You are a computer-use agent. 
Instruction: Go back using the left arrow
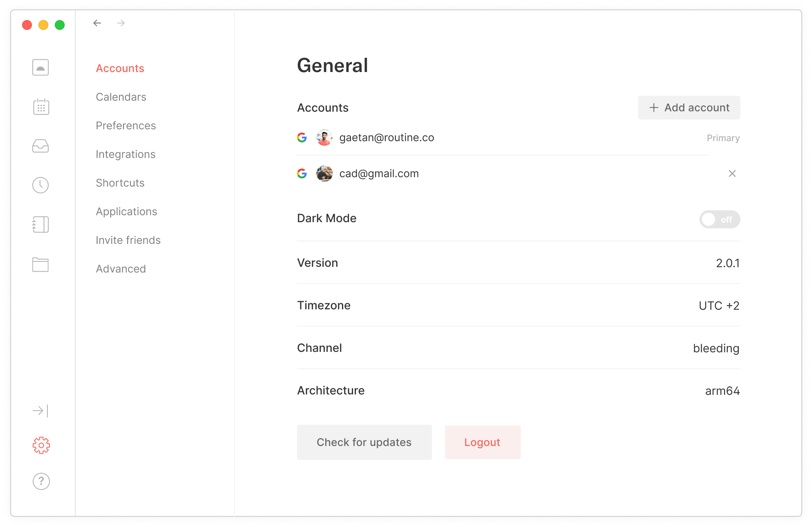[97, 23]
